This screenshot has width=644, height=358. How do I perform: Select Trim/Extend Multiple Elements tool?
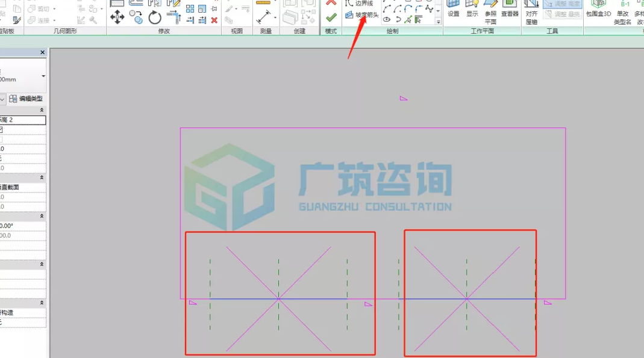click(x=202, y=20)
